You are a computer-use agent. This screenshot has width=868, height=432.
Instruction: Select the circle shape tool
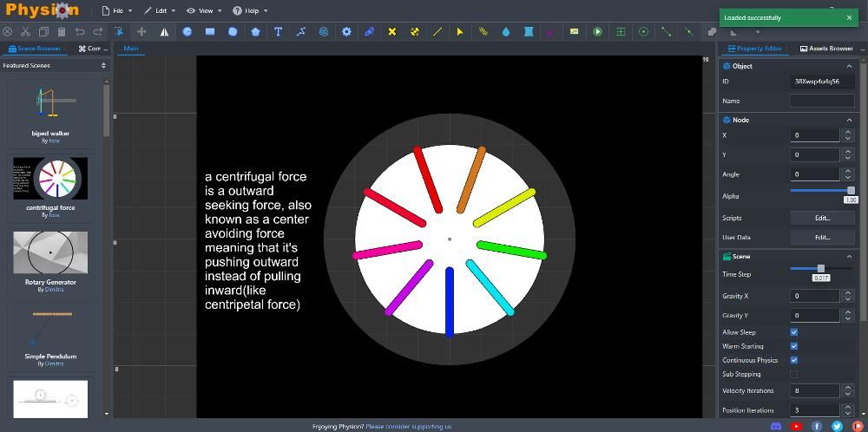[x=187, y=31]
